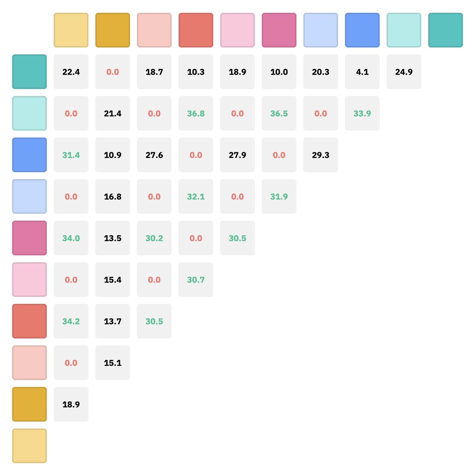Click the 22.4 contrast cell
Image resolution: width=475 pixels, height=476 pixels.
(x=71, y=72)
